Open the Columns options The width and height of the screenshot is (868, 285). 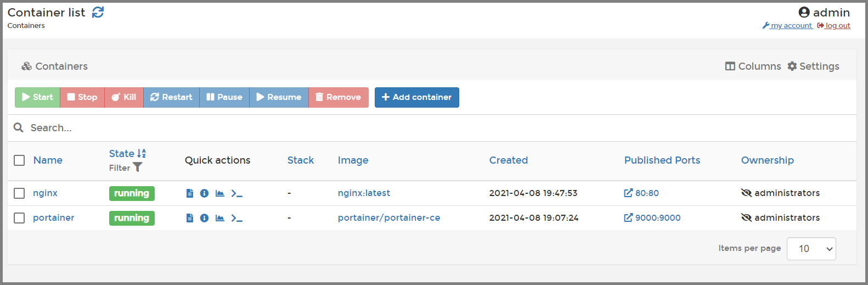tap(753, 66)
